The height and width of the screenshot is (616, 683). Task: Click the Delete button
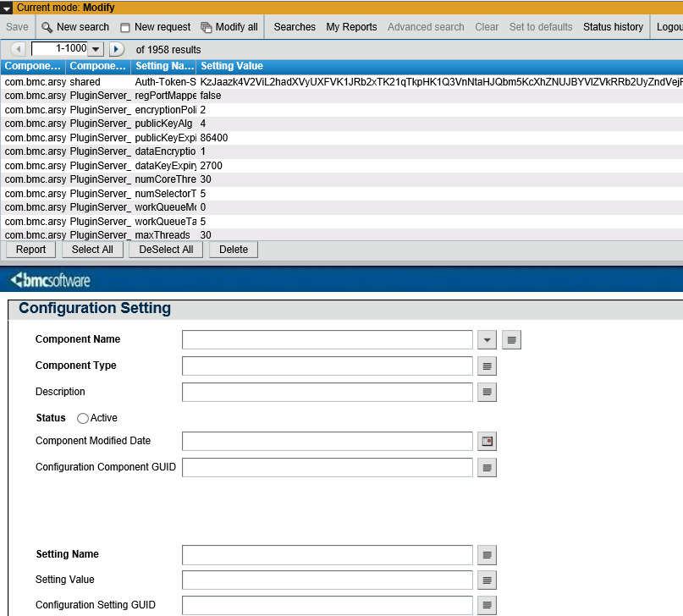click(x=234, y=250)
